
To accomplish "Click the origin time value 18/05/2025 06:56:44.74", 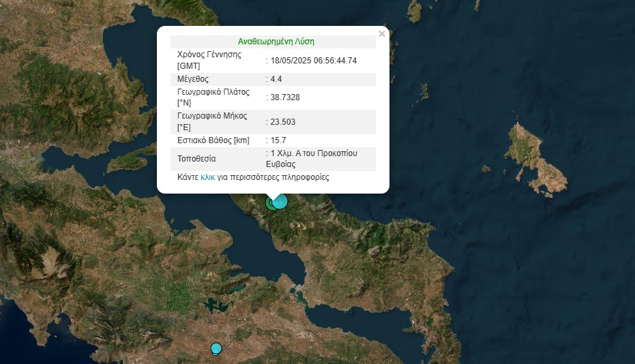I will (314, 61).
